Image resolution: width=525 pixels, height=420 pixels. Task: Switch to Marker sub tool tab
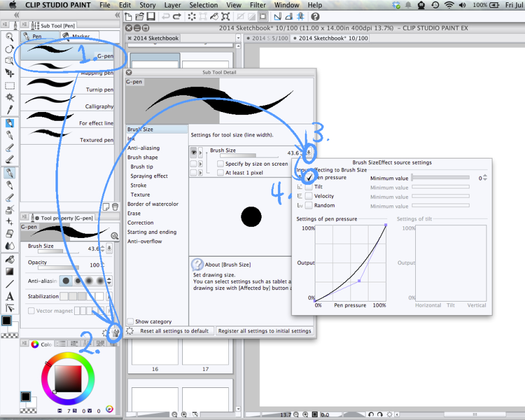click(x=79, y=36)
